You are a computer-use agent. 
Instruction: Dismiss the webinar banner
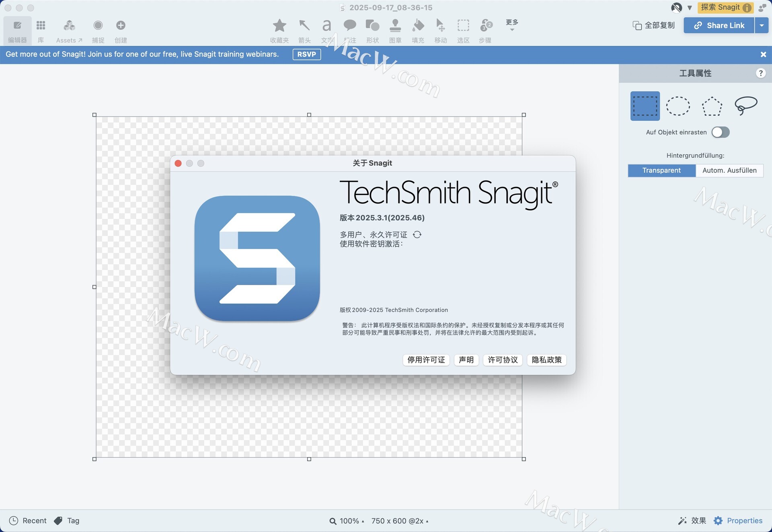pyautogui.click(x=763, y=54)
